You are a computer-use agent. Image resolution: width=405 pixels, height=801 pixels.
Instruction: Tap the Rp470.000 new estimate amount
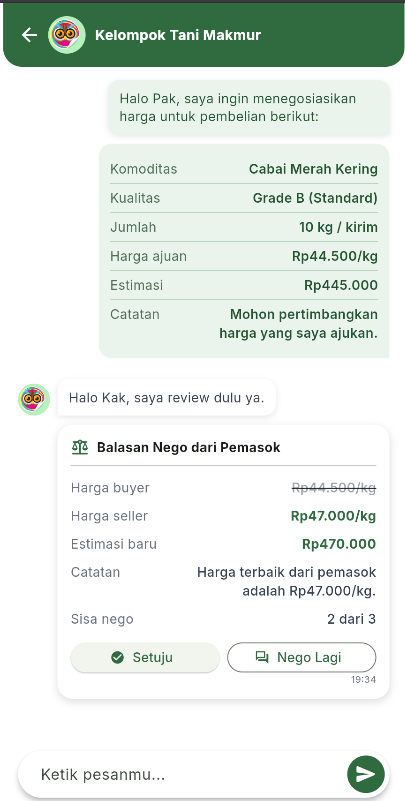coord(339,544)
